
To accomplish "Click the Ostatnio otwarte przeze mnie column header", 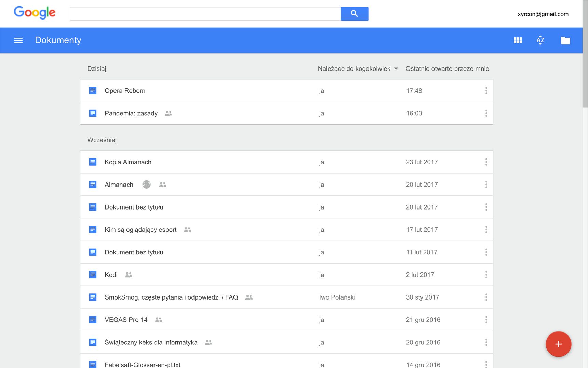I will tap(447, 69).
